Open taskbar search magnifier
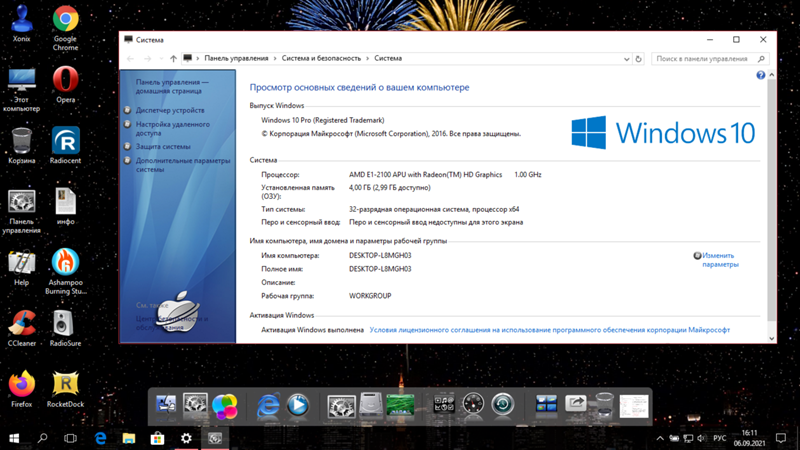Screen dimensions: 800x450 pos(42,438)
